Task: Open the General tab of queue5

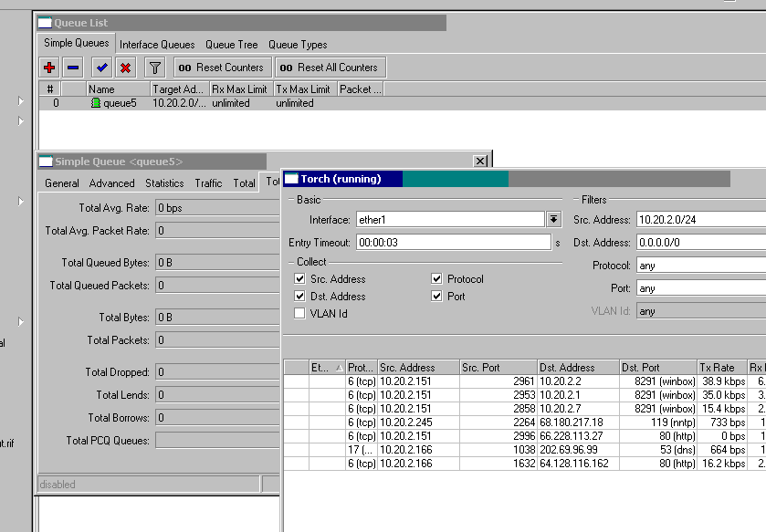Action: coord(61,183)
